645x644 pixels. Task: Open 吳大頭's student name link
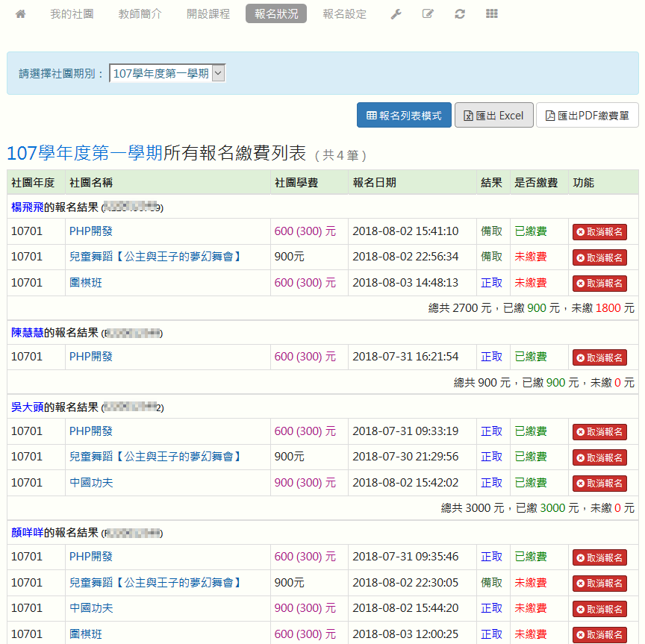pyautogui.click(x=27, y=407)
